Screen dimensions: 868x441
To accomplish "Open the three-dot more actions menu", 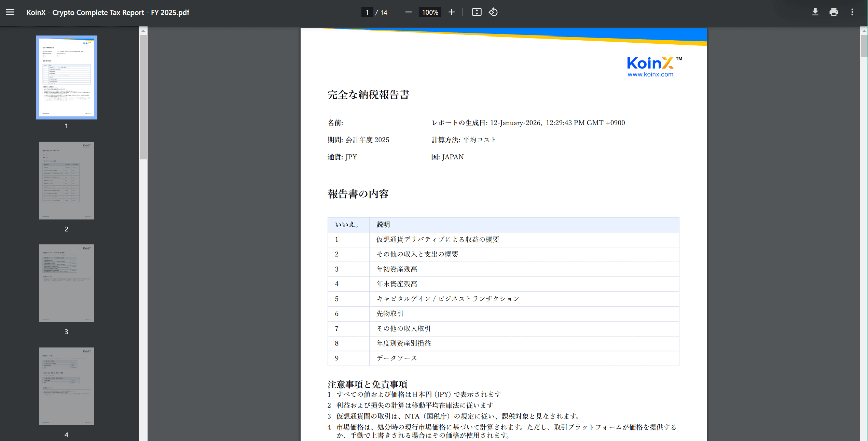I will coord(852,12).
